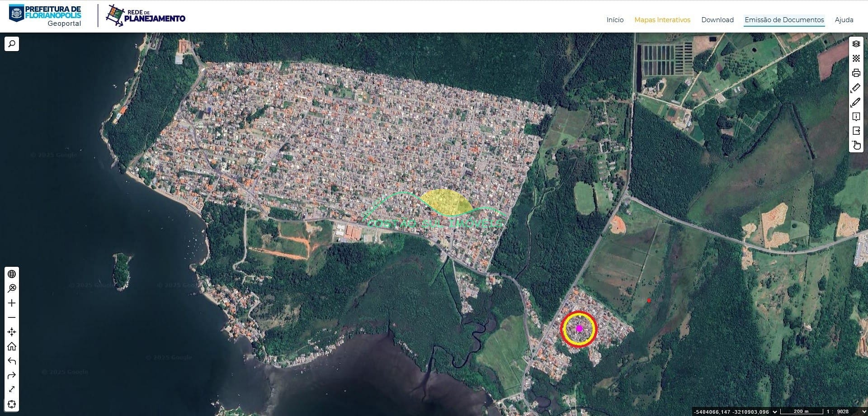Select the ruler measurement tool
The width and height of the screenshot is (868, 416).
[x=856, y=88]
